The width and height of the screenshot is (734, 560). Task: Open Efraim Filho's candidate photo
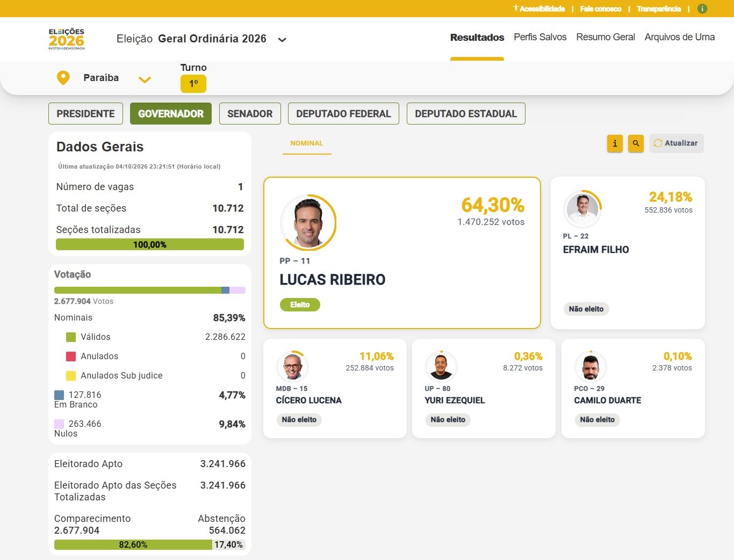click(582, 209)
